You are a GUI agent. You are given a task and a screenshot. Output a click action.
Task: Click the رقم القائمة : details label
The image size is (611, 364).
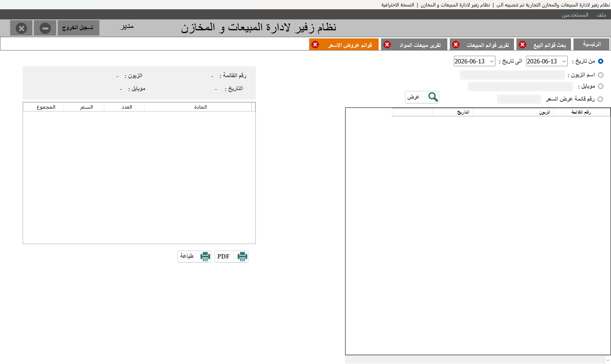233,76
